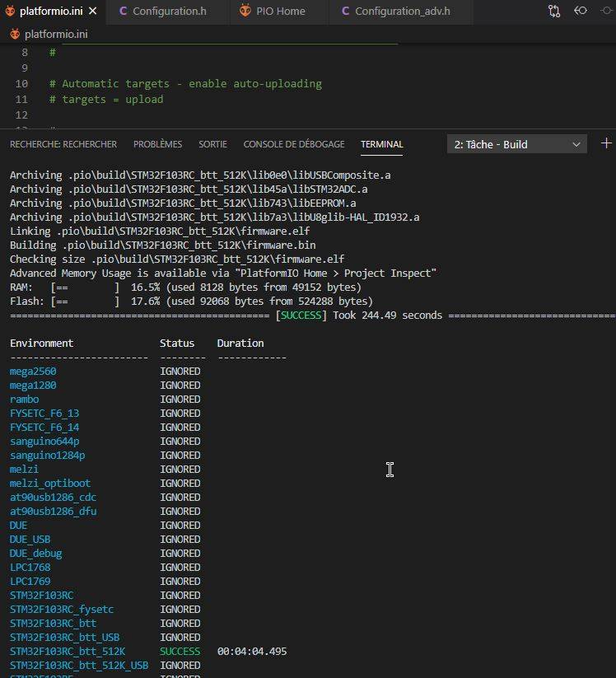
Task: Click the 00:04:04.495 duration value
Action: pos(252,652)
